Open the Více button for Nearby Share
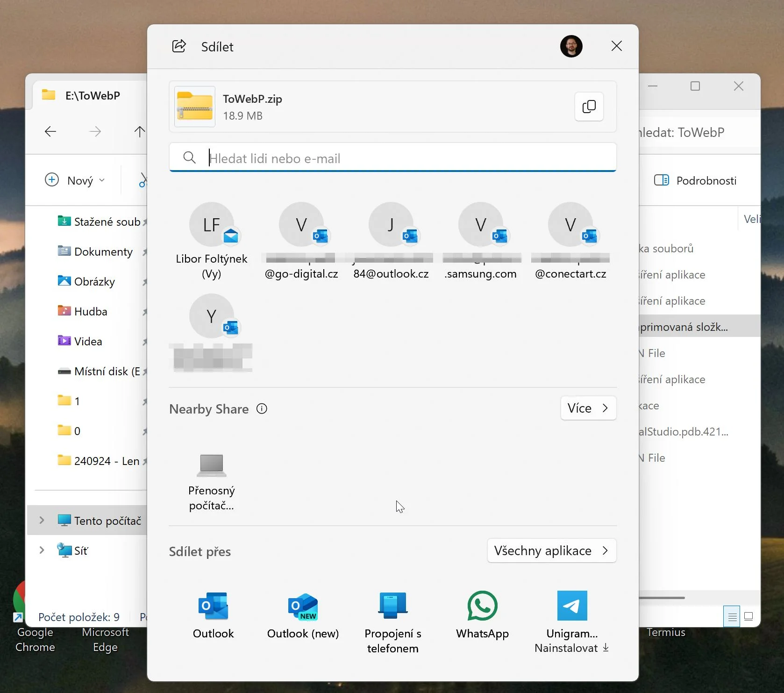This screenshot has height=693, width=784. 588,408
